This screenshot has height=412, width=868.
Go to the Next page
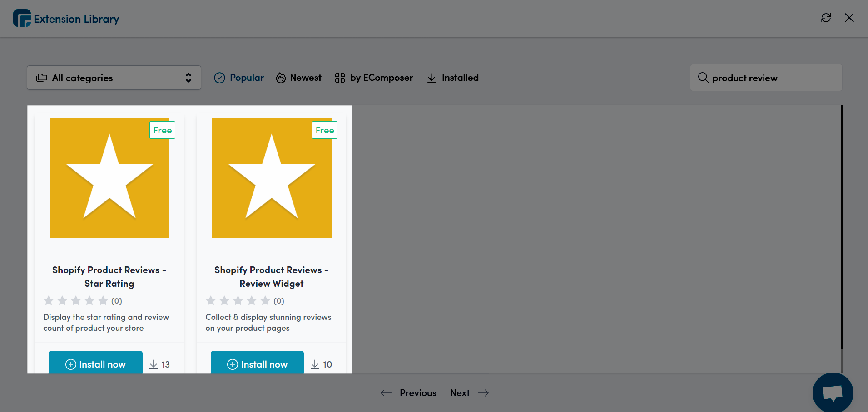click(x=470, y=393)
